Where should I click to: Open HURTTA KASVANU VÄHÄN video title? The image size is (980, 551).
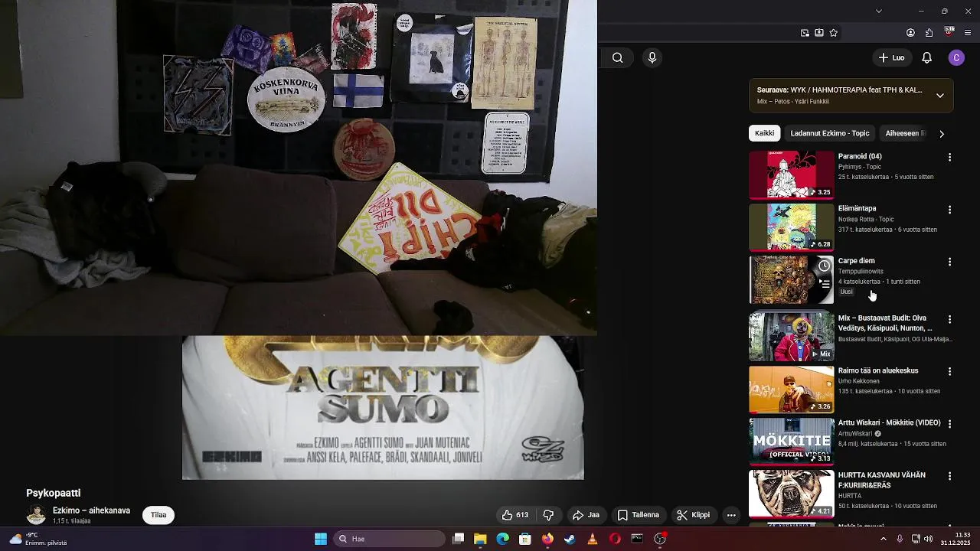[881, 480]
